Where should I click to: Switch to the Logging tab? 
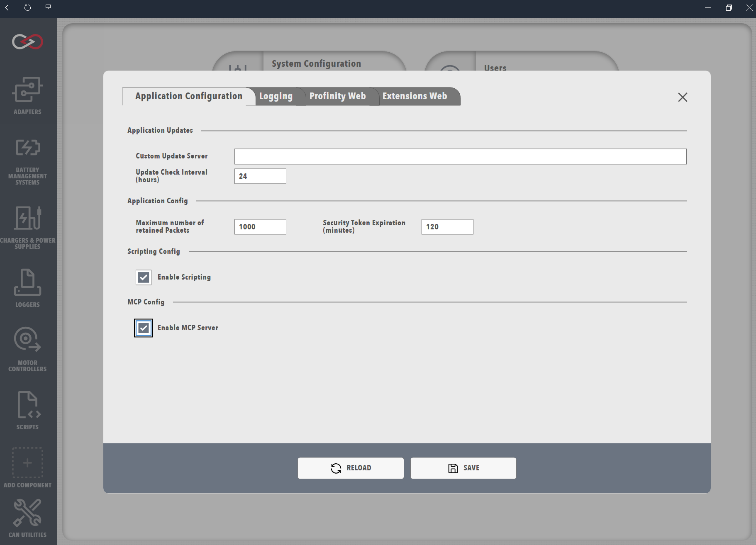point(276,96)
